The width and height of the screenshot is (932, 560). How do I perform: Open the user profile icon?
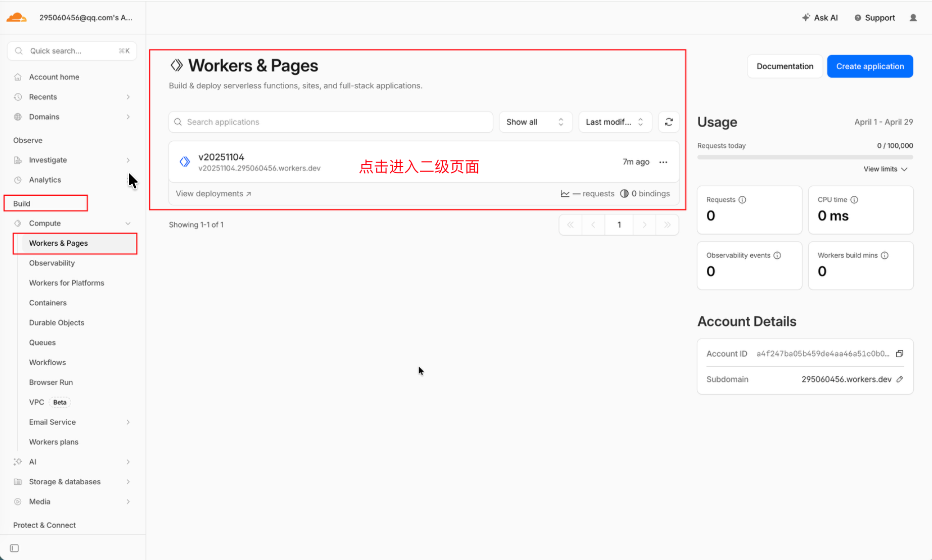point(913,18)
